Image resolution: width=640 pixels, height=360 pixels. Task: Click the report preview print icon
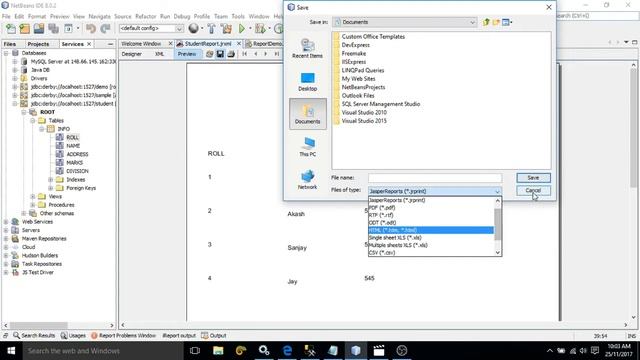(231, 54)
